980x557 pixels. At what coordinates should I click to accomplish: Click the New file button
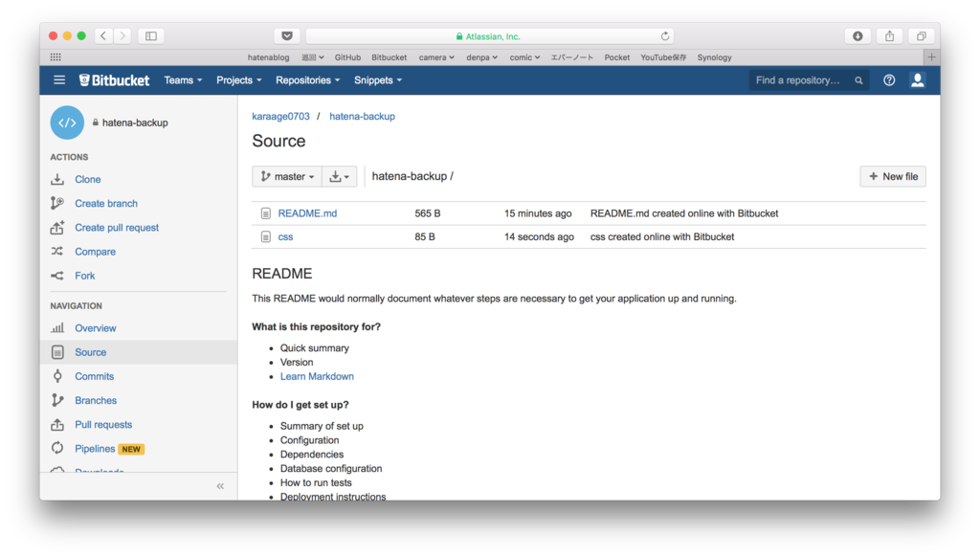click(893, 176)
